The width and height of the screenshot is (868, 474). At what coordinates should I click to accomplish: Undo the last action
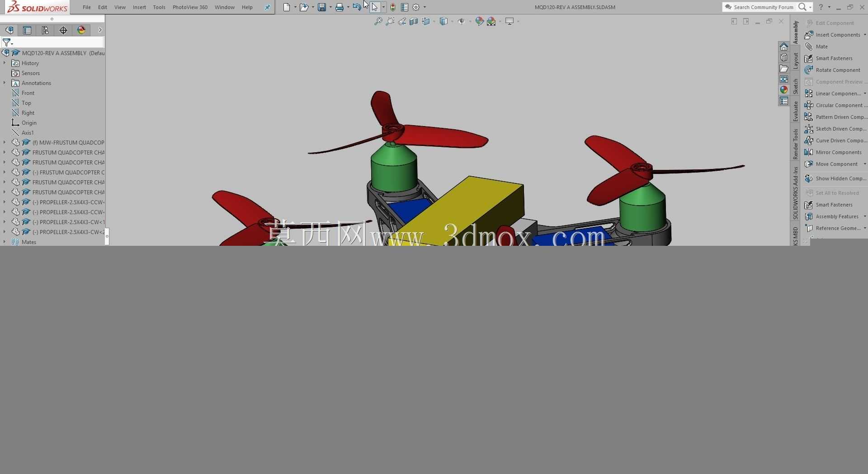[x=357, y=7]
